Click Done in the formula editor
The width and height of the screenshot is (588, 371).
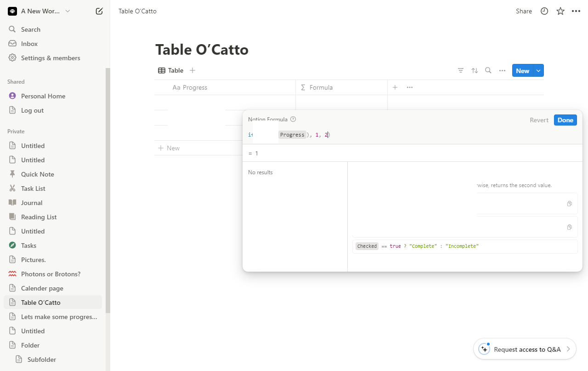[565, 120]
